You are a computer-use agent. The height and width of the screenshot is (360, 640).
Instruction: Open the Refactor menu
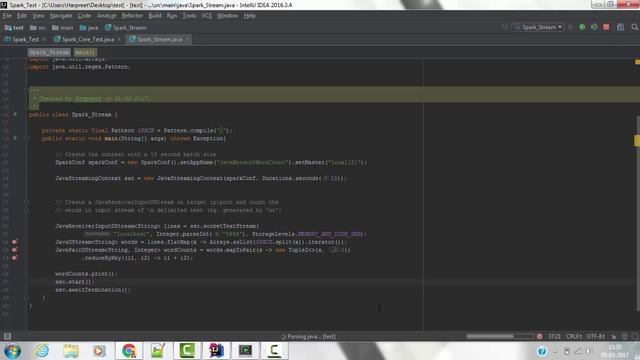coord(132,16)
